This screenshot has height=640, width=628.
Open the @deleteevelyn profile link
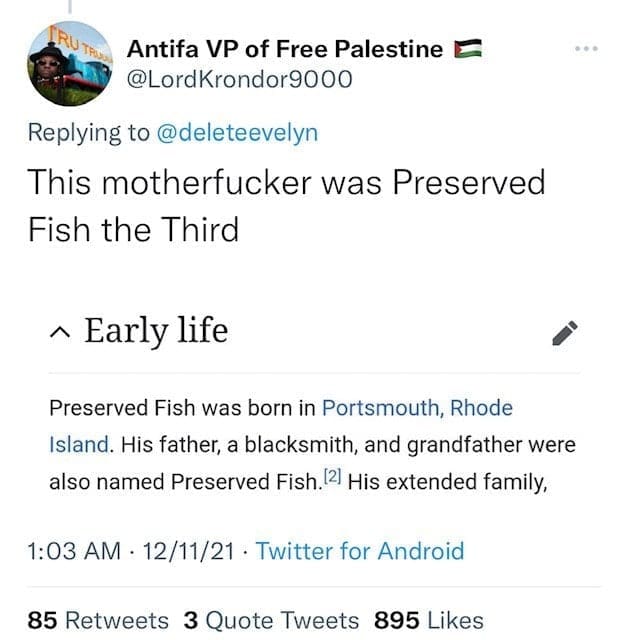pos(235,132)
